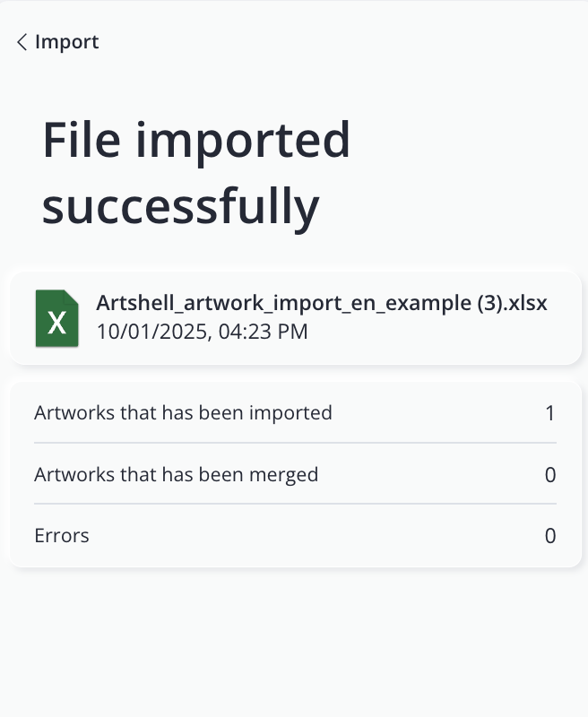The width and height of the screenshot is (588, 717).
Task: Click the merged artworks count of 0
Action: pyautogui.click(x=550, y=474)
